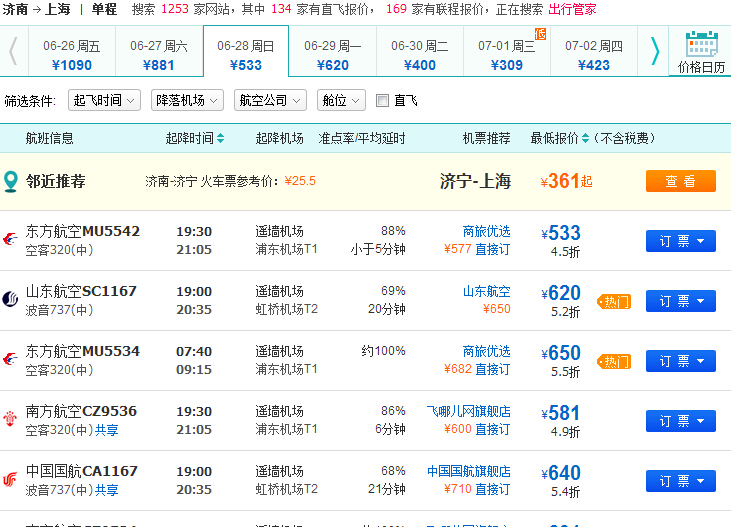Click the orange 查看 button
Screen dimensions: 731x527
(x=681, y=181)
